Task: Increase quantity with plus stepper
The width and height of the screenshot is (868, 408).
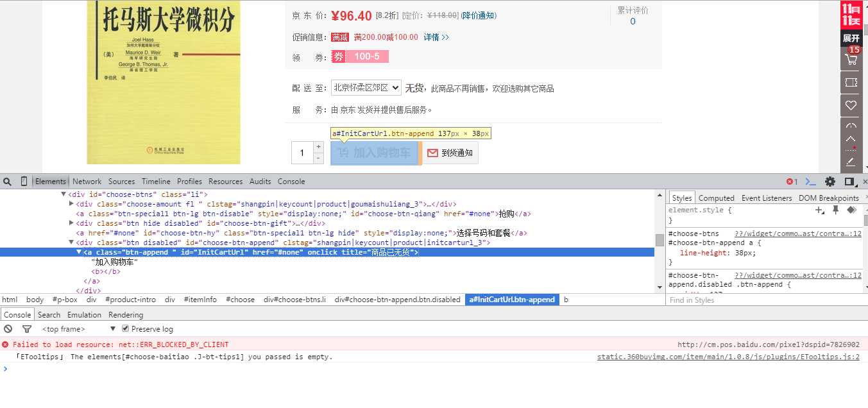Action: point(318,147)
